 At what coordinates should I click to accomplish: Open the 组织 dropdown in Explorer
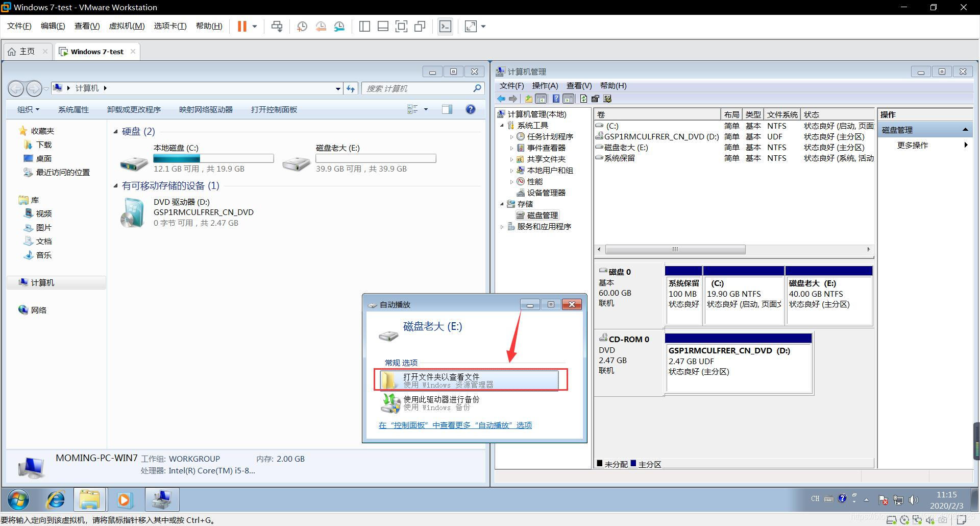(x=28, y=109)
